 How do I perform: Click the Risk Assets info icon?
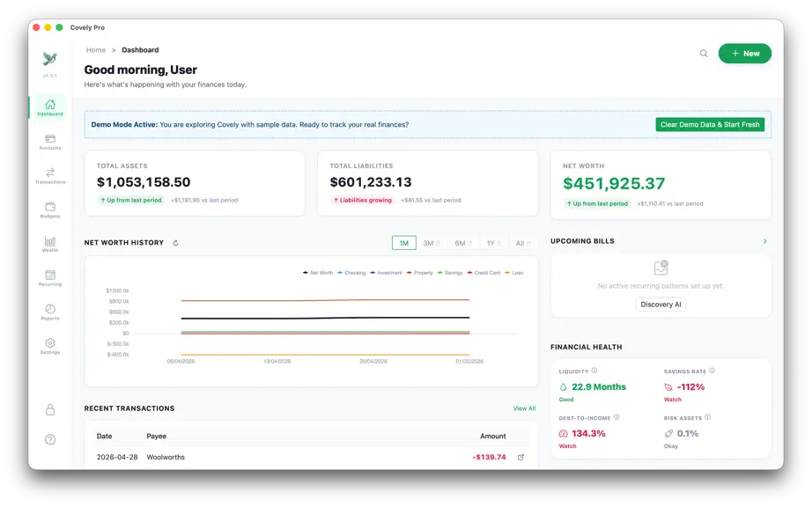click(x=708, y=417)
